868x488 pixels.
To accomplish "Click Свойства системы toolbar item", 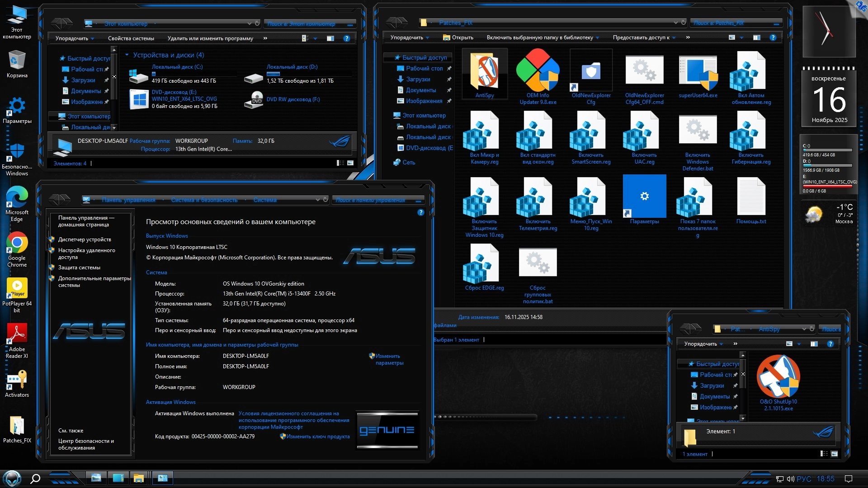I will (131, 38).
